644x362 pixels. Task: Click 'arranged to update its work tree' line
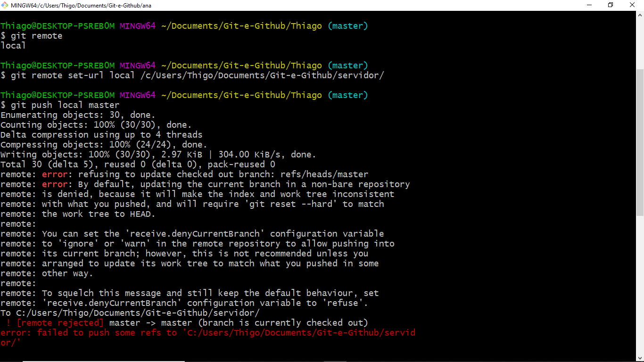coord(190,263)
